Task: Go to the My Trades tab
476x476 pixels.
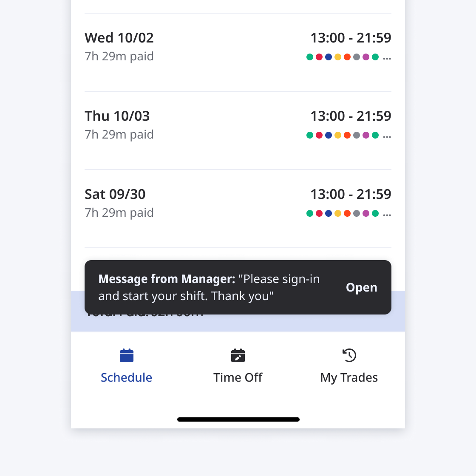Action: 349,377
